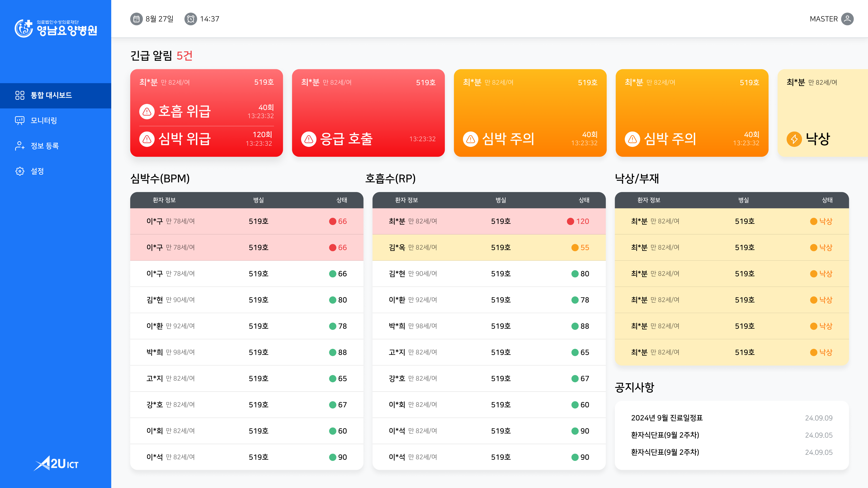
Task: Click the 공지사항 section title
Action: click(634, 387)
